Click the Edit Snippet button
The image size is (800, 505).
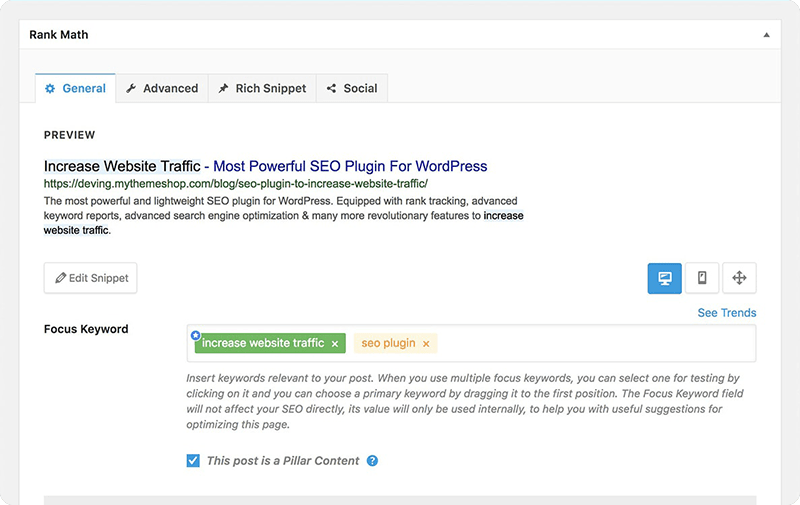(x=91, y=278)
